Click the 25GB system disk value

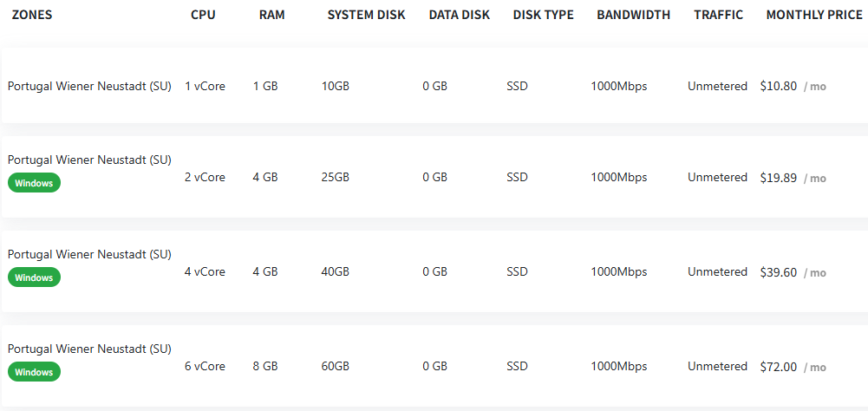(336, 177)
